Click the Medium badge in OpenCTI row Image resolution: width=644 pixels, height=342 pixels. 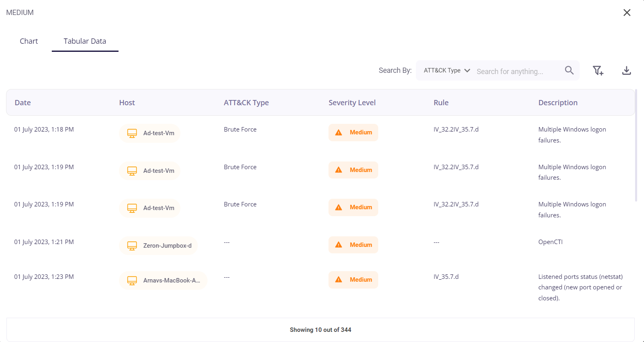pos(353,245)
